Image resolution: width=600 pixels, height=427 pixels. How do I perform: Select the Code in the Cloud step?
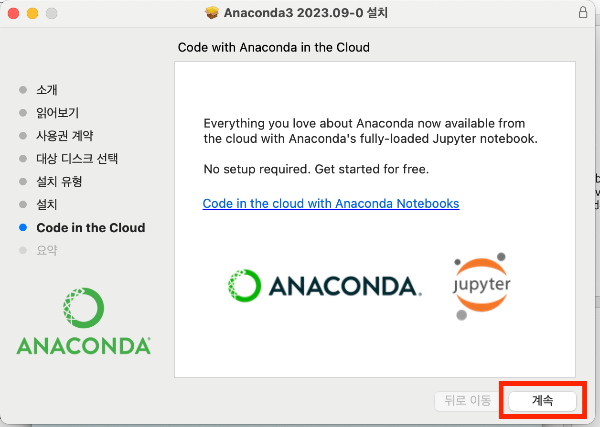(x=91, y=228)
